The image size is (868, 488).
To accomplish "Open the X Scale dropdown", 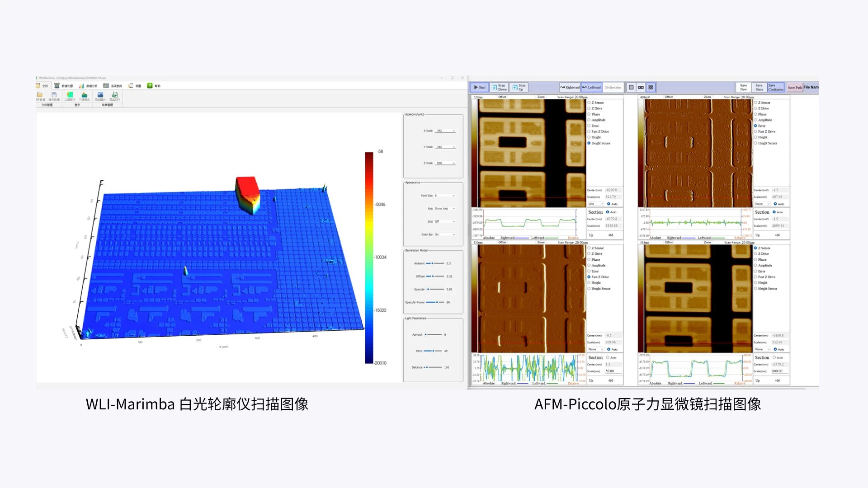I will tap(453, 131).
